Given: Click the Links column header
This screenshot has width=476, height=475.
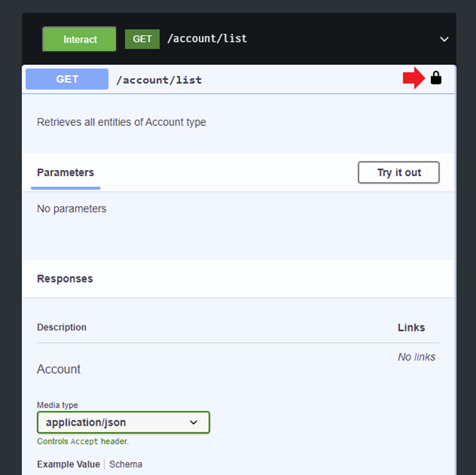Looking at the screenshot, I should click(x=411, y=328).
